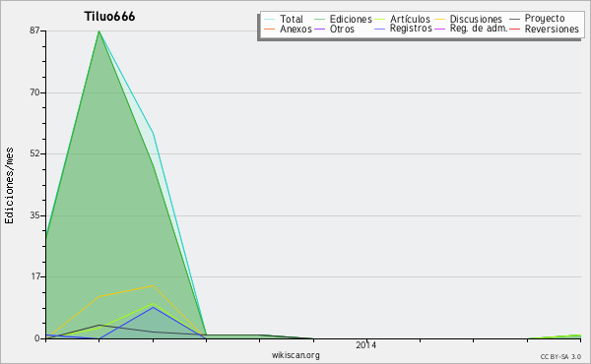Click the 'Reversiones' legend label
This screenshot has width=591, height=364.
552,29
